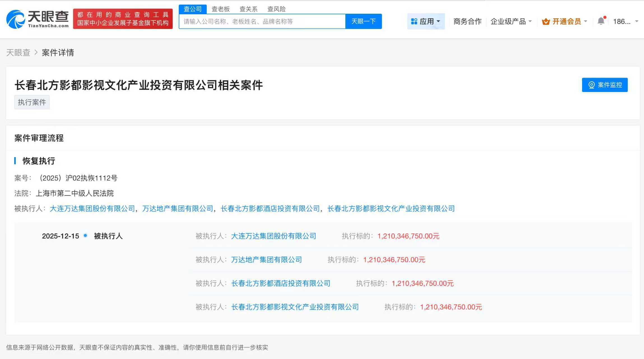Viewport: 644px width, 359px height.
Task: Select the 查关系 tab
Action: [249, 9]
